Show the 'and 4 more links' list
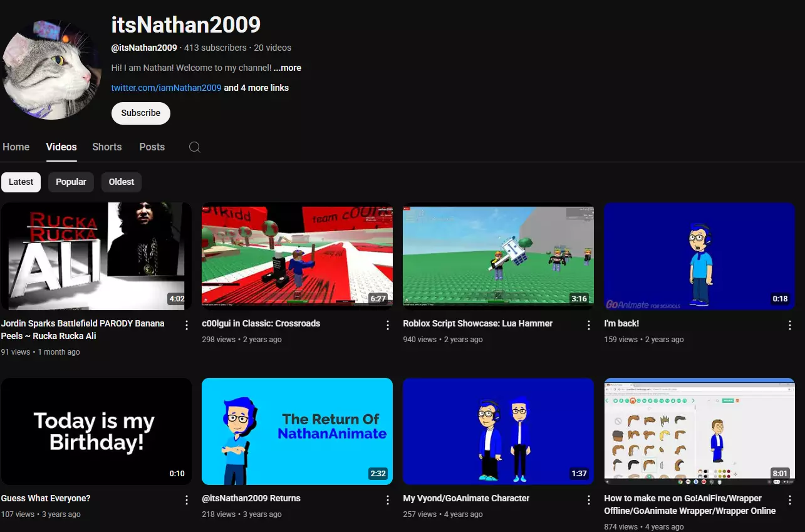The width and height of the screenshot is (805, 532). coord(256,88)
